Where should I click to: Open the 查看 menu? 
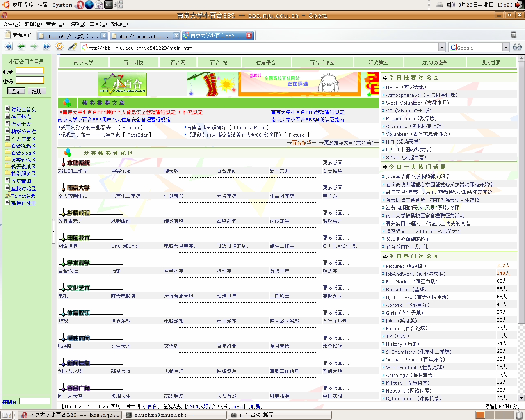[55, 24]
